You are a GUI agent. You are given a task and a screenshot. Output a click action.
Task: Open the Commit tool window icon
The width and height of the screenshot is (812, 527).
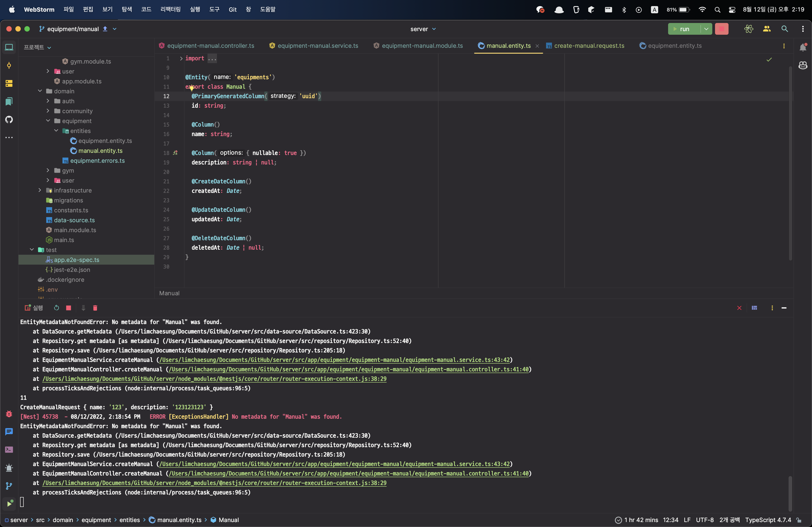click(9, 65)
